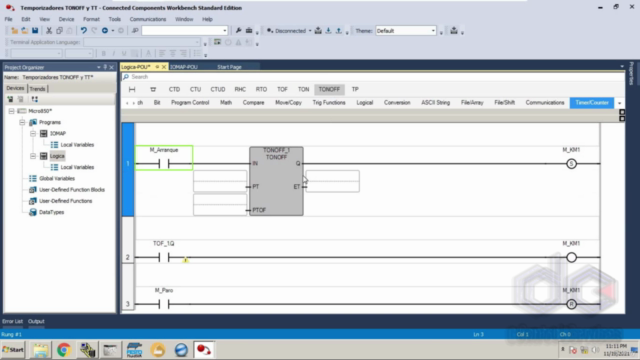This screenshot has width=640, height=360.
Task: Click the wrench build icon
Action: pyautogui.click(x=238, y=31)
